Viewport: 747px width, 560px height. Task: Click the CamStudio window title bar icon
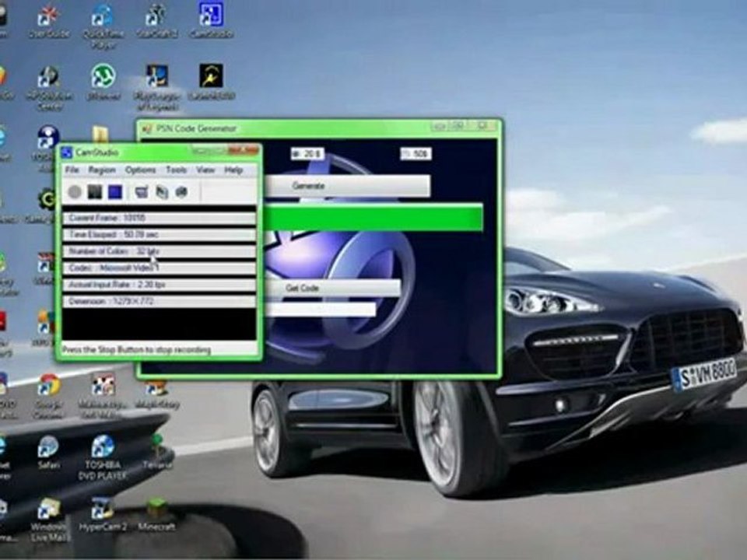click(67, 152)
